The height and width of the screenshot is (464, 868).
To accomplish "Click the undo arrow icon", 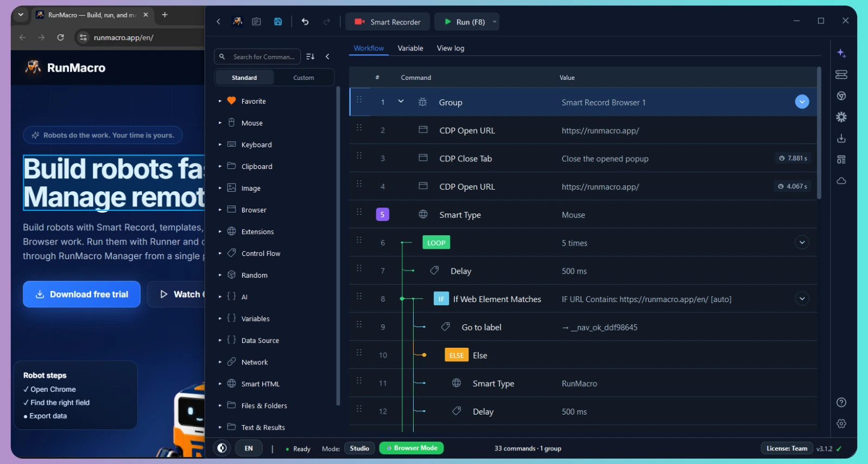I will [305, 22].
